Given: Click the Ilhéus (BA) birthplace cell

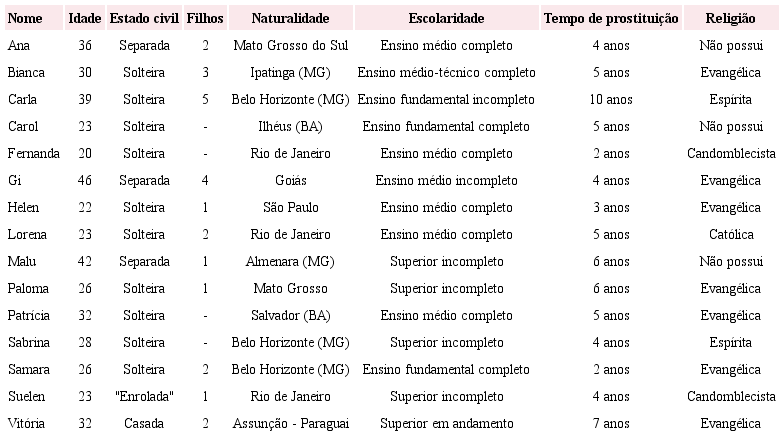Looking at the screenshot, I should coord(290,127).
